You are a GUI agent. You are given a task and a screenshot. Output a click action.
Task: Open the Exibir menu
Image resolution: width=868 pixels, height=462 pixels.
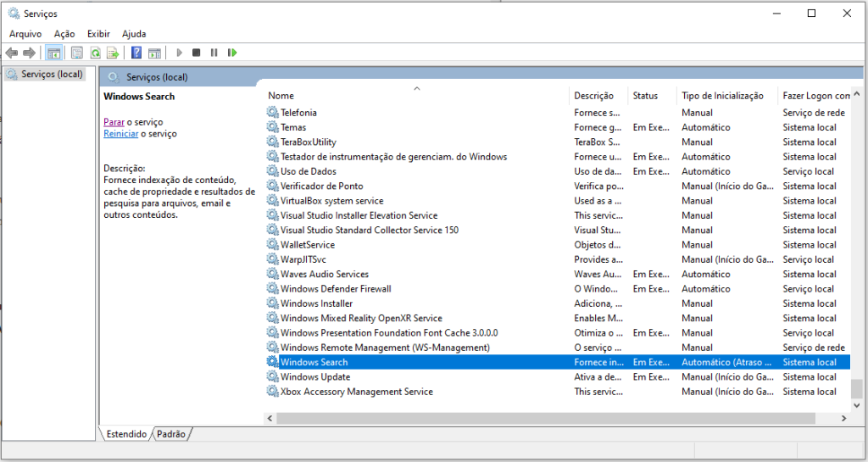(x=98, y=34)
